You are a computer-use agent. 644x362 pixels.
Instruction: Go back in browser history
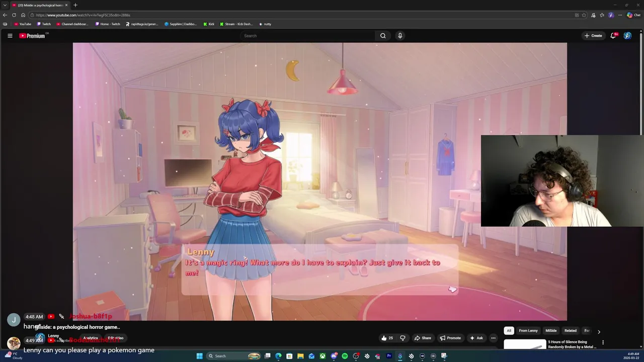5,15
